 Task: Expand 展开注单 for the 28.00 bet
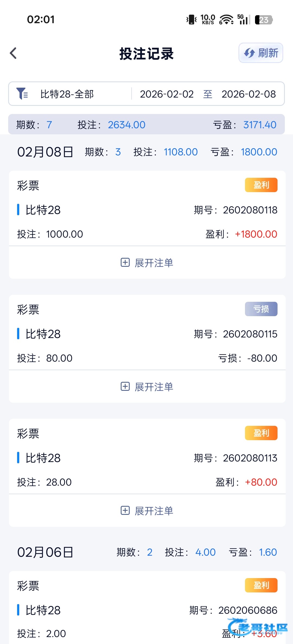pos(154,511)
